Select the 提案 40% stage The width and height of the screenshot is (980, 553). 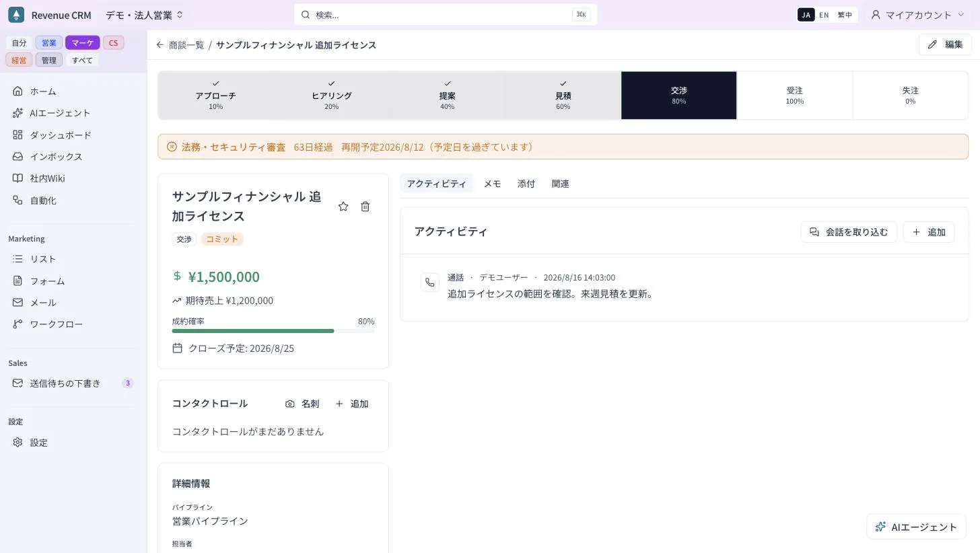pyautogui.click(x=448, y=96)
